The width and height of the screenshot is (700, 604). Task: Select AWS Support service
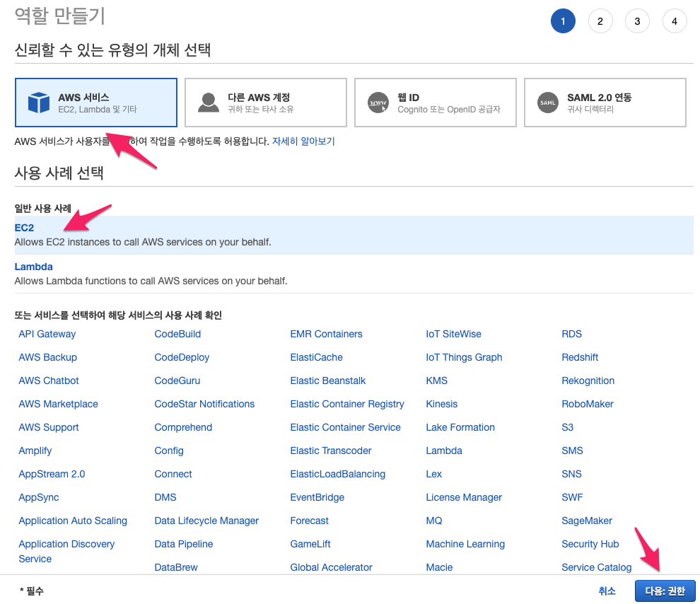49,427
